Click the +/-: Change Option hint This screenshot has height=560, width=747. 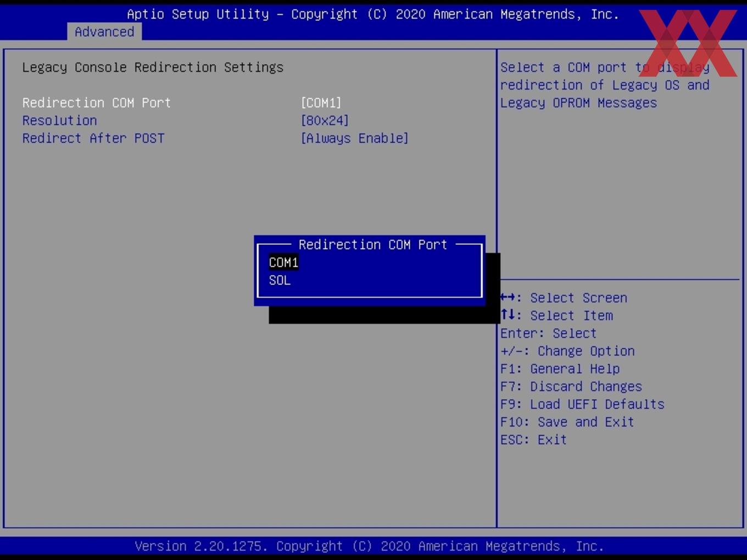click(x=567, y=351)
